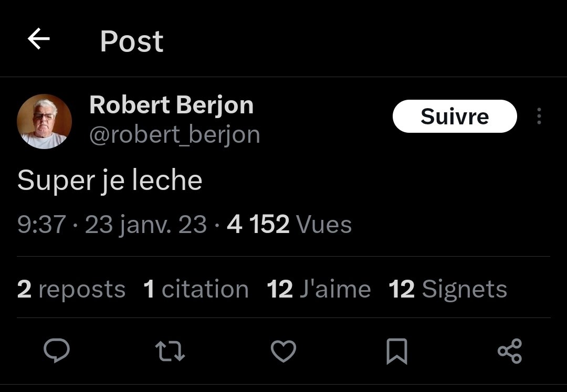Tap the share icon
Screen dimensions: 567x392
(x=509, y=351)
